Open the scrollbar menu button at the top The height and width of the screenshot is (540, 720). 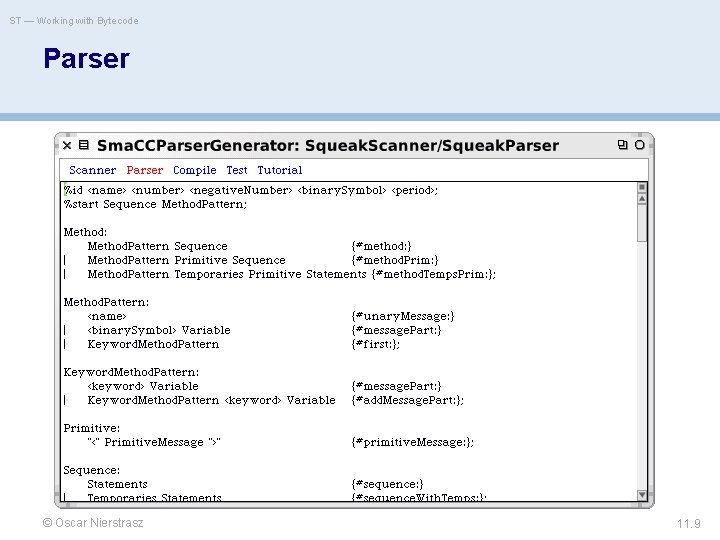pos(642,187)
